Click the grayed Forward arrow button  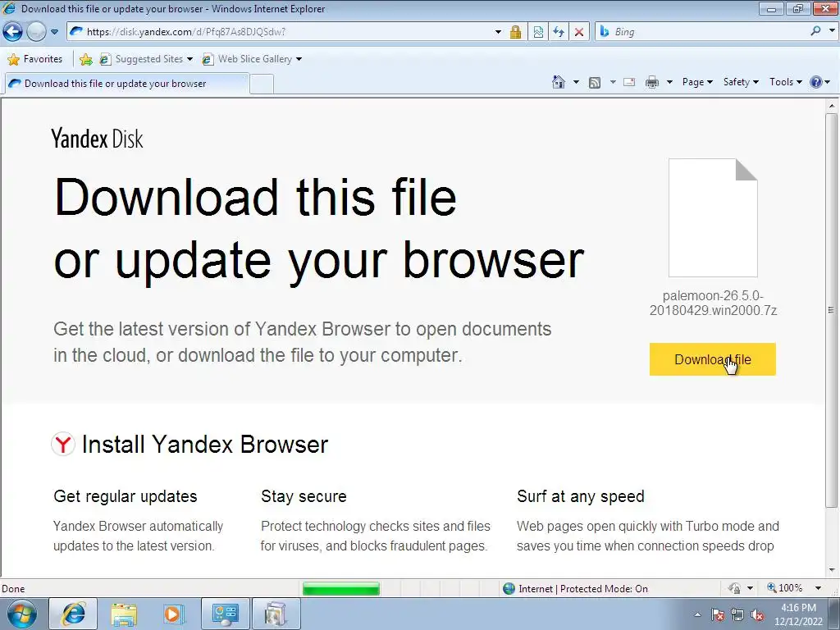[36, 32]
